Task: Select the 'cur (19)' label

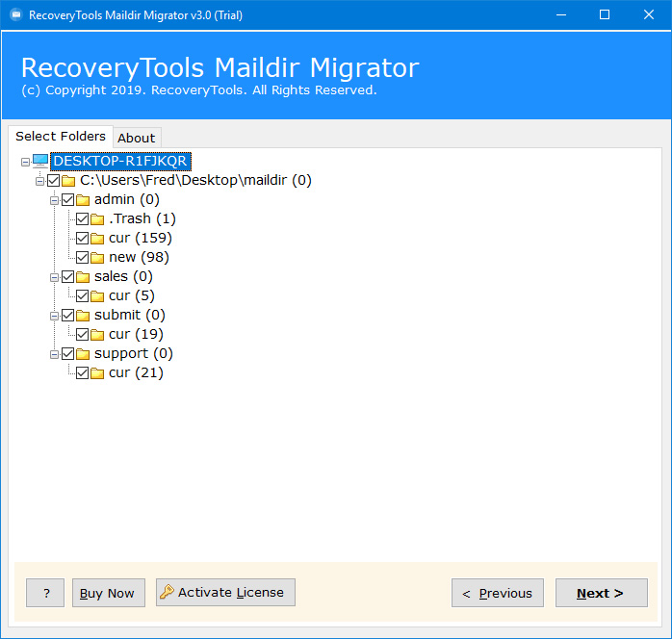Action: (136, 335)
